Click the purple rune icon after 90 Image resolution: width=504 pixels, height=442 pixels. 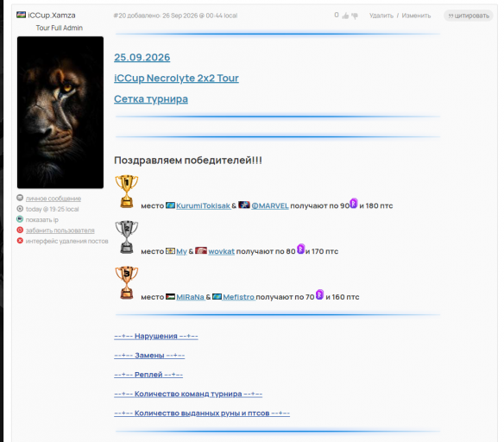click(x=354, y=203)
